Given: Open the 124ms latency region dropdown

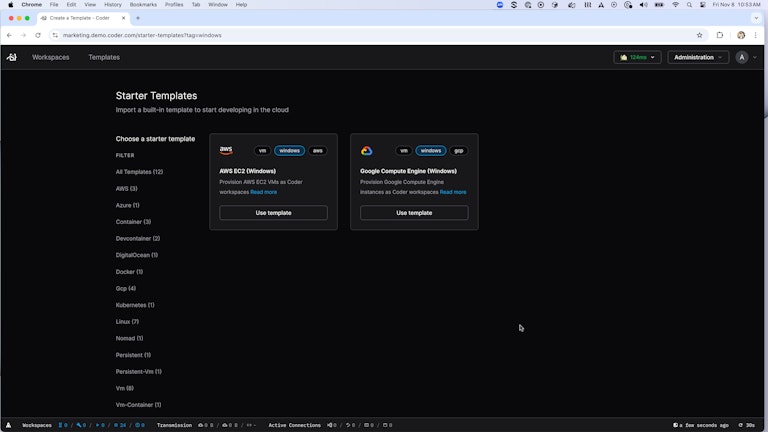Looking at the screenshot, I should click(x=637, y=57).
